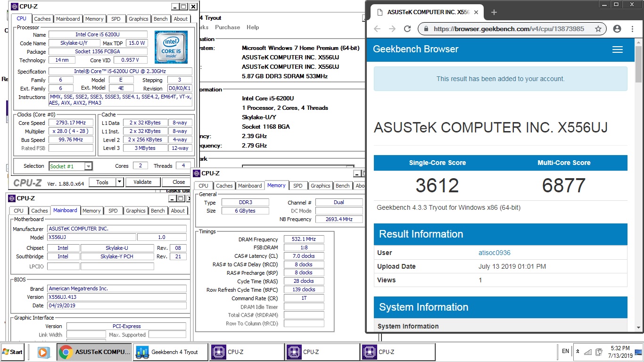This screenshot has height=362, width=644.
Task: Open Chrome three-dot menu
Action: [633, 29]
